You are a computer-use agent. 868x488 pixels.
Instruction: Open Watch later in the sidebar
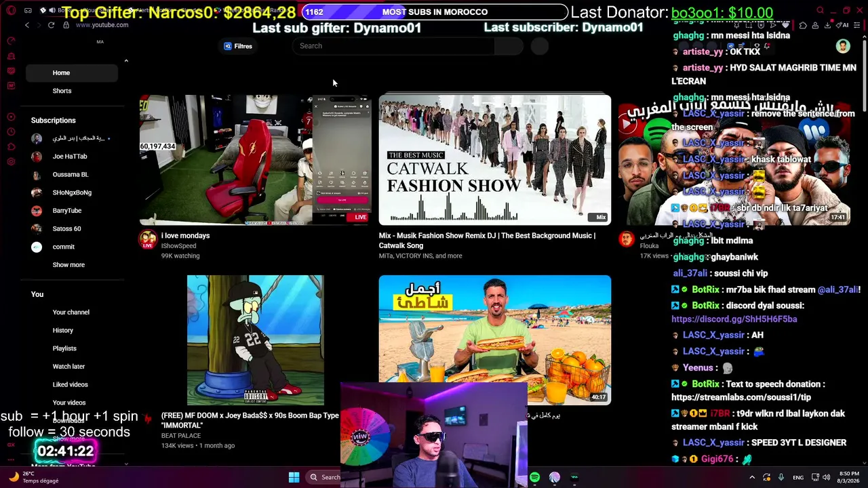[x=68, y=367]
